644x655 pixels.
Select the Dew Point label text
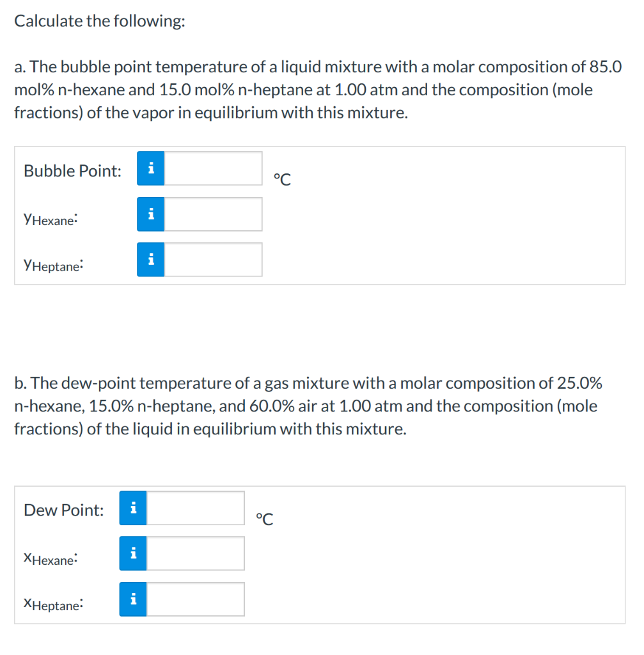(63, 510)
